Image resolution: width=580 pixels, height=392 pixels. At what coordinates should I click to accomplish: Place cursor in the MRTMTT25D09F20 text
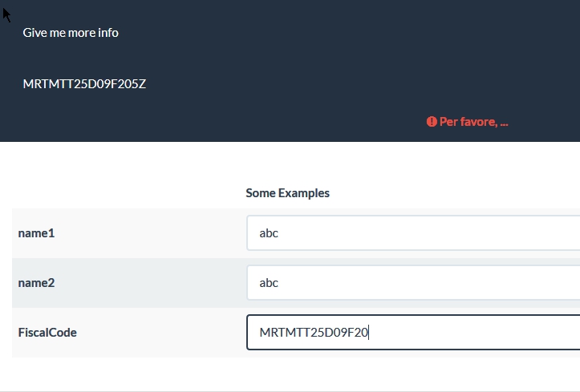coord(313,333)
